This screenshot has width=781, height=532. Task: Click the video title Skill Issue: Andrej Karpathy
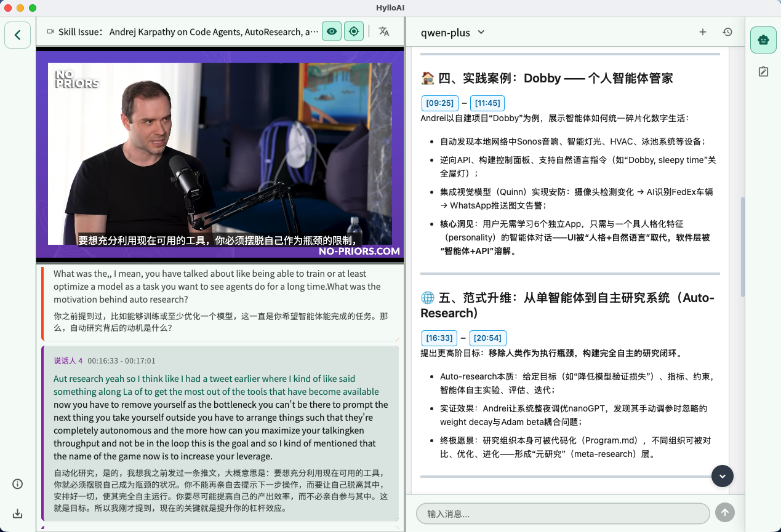click(x=188, y=32)
